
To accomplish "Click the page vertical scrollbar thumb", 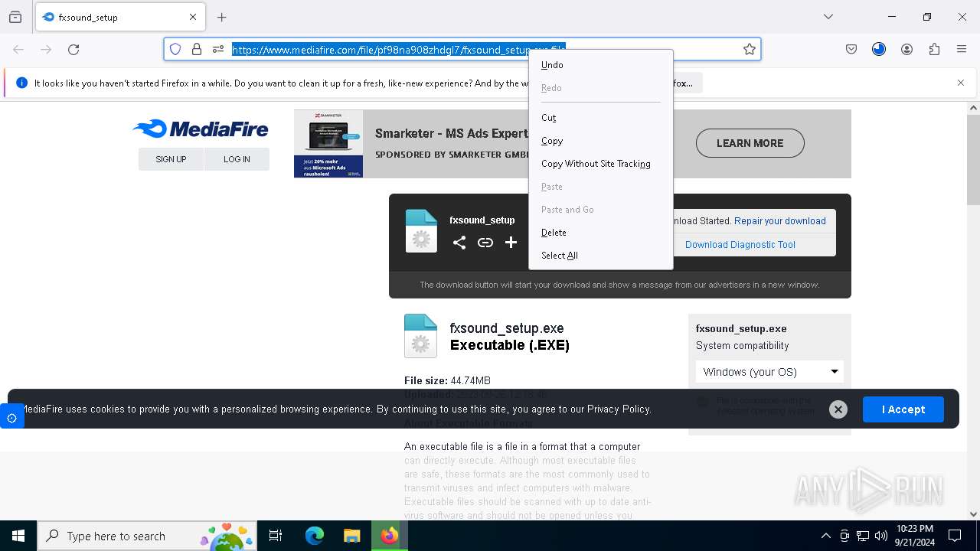I will 973,159.
